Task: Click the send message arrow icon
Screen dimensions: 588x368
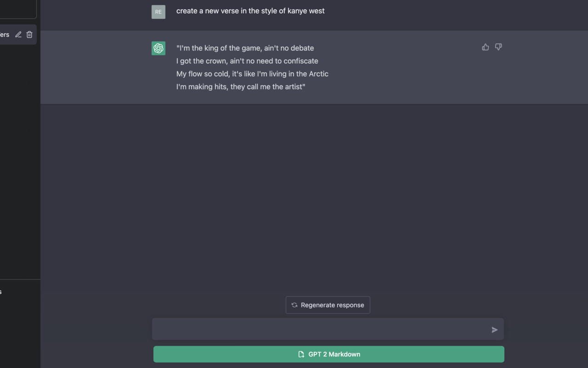Action: 495,329
